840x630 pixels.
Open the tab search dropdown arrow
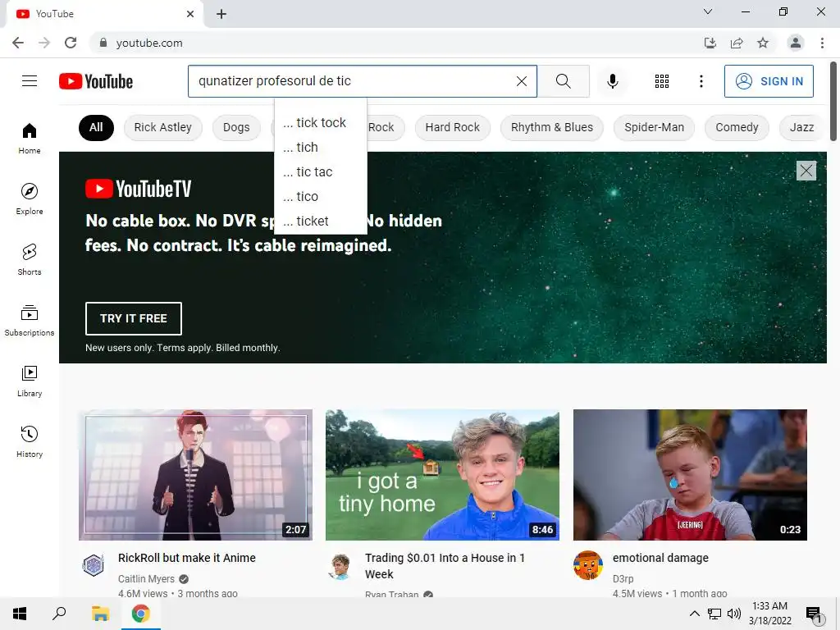[x=708, y=11]
